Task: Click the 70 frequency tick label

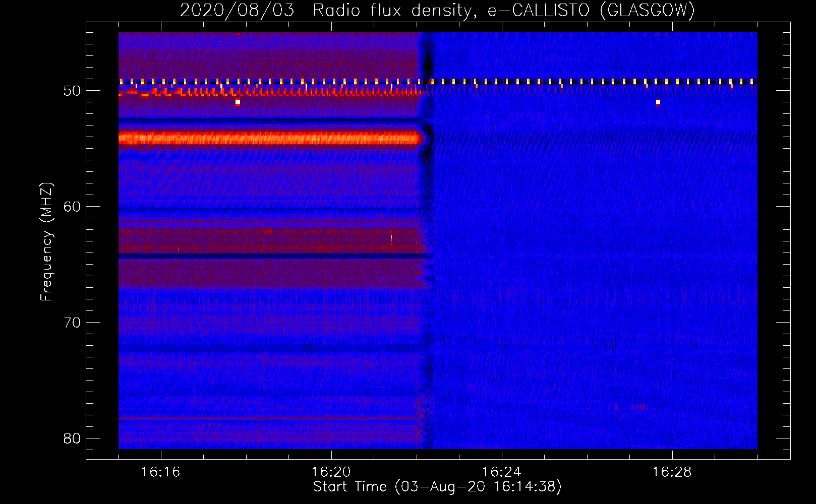Action: coord(72,323)
